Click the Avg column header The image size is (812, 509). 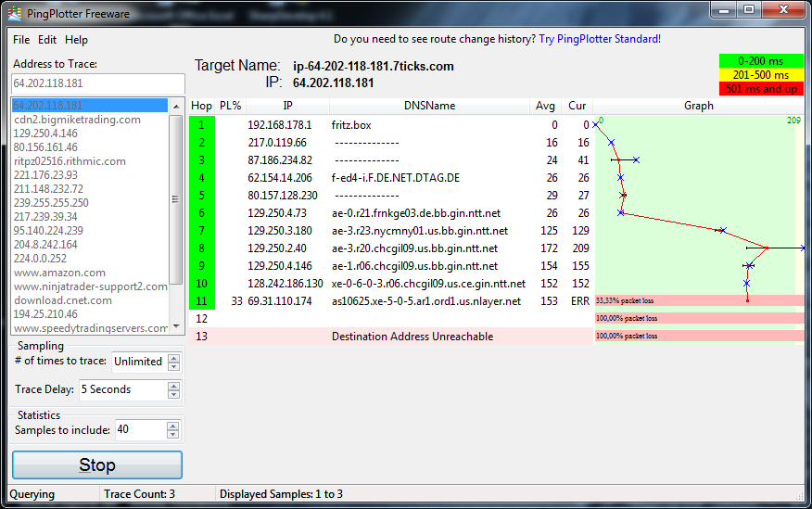click(545, 106)
